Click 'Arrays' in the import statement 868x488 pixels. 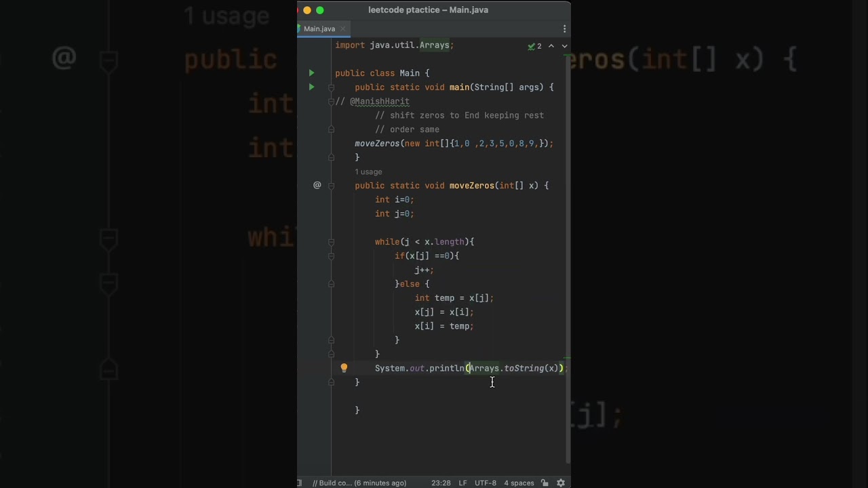coord(434,45)
